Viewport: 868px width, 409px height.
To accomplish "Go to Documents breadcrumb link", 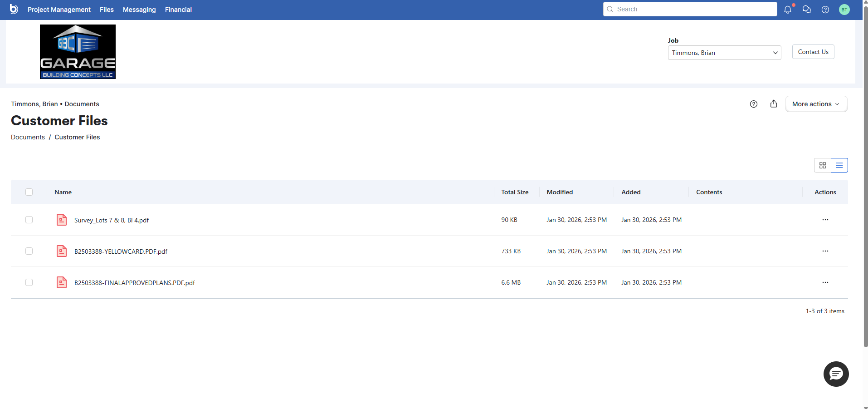I will (28, 137).
